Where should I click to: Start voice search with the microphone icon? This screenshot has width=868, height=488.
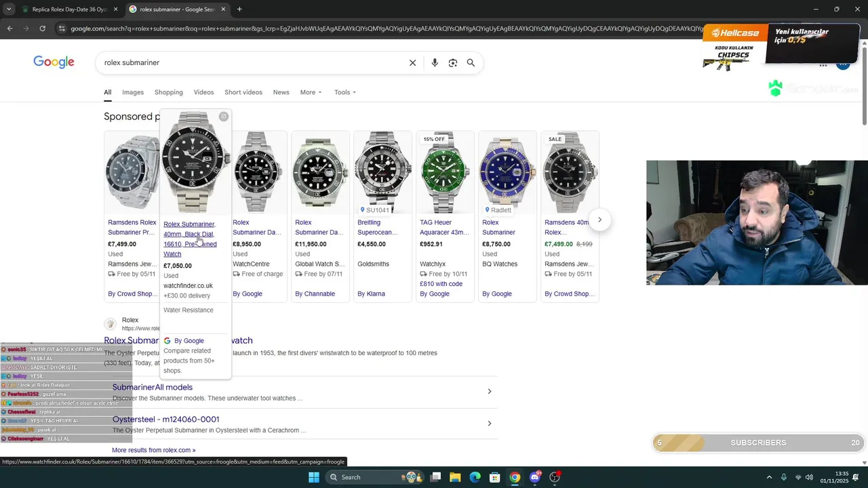click(x=435, y=62)
